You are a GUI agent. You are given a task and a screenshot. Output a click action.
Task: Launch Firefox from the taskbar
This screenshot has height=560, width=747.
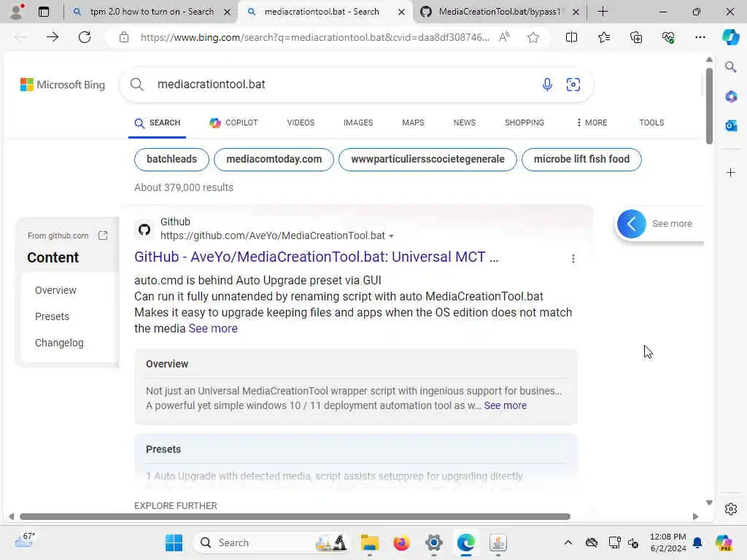[x=402, y=542]
